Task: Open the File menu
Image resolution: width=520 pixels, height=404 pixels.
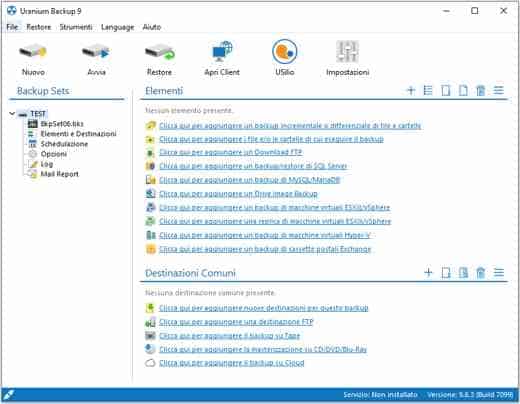Action: click(12, 27)
